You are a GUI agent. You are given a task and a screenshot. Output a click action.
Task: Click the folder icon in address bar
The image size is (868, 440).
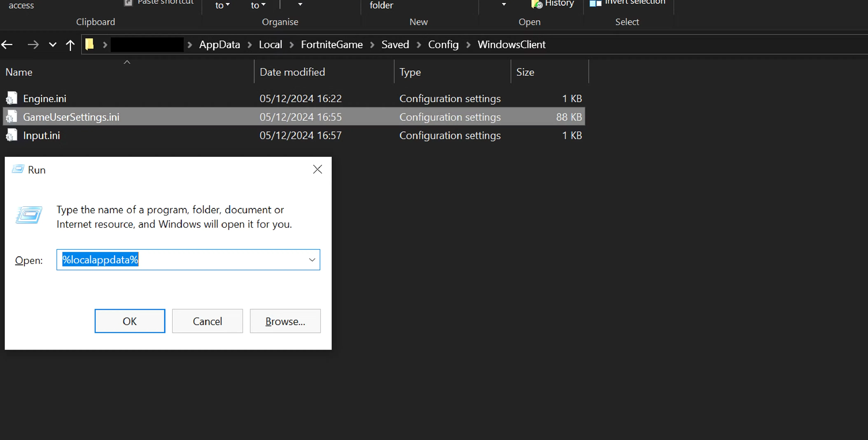[x=89, y=44]
